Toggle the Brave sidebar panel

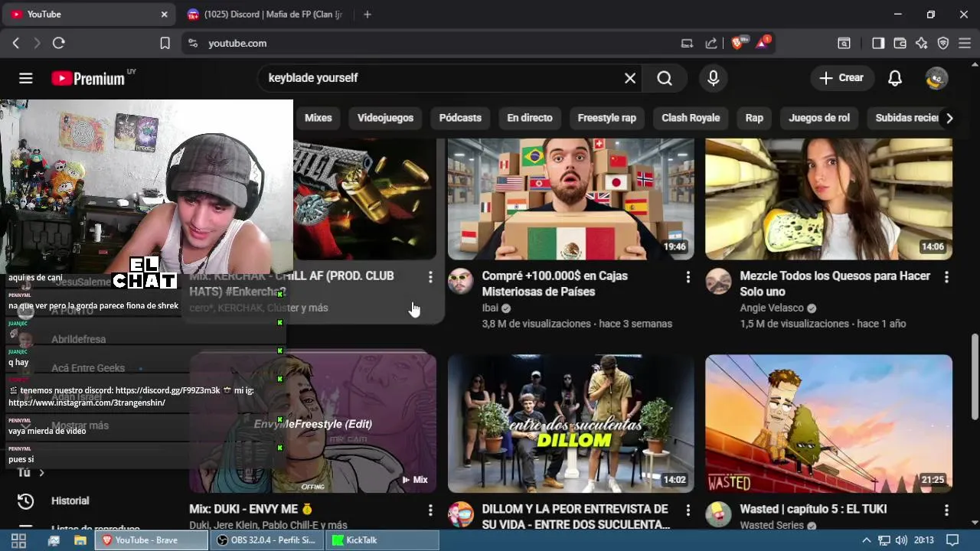tap(878, 44)
